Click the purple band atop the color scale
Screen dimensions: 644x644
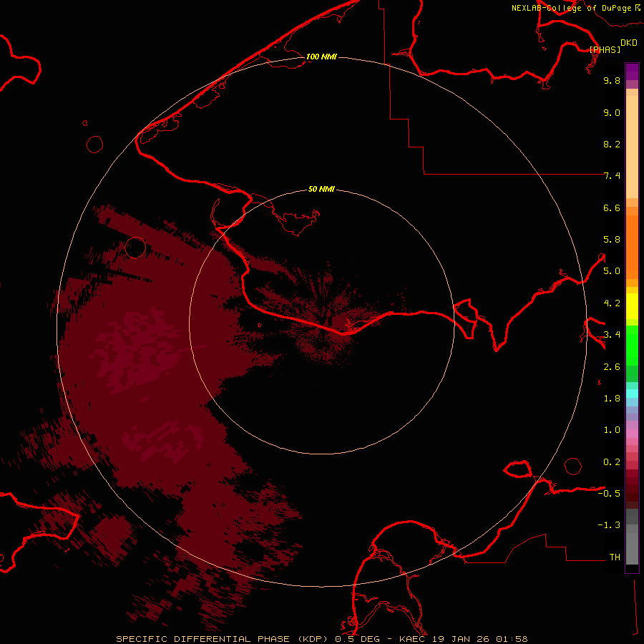click(x=632, y=72)
